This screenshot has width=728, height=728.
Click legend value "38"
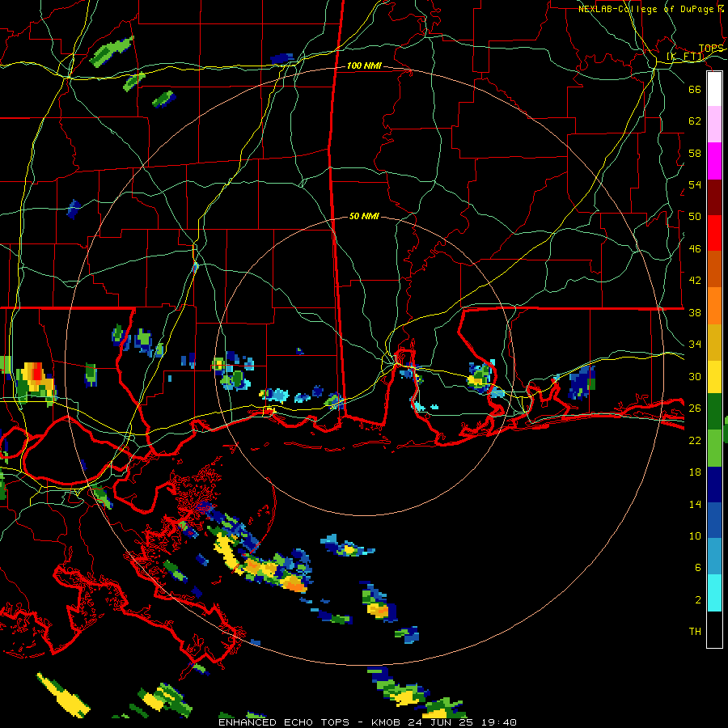(x=695, y=312)
